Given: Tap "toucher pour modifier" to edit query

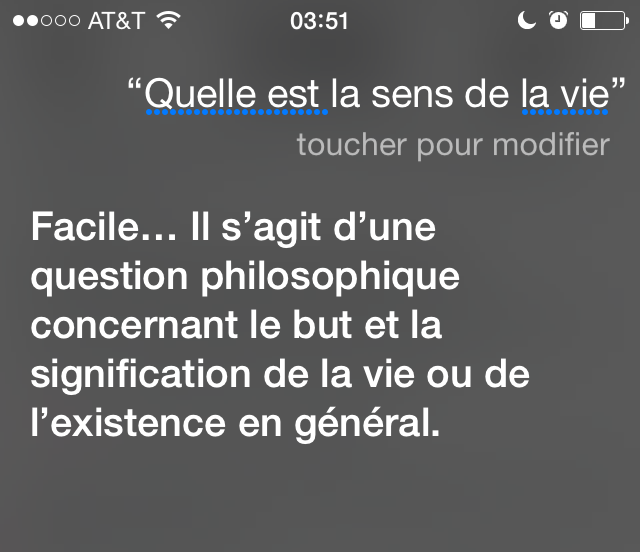Looking at the screenshot, I should coord(453,145).
